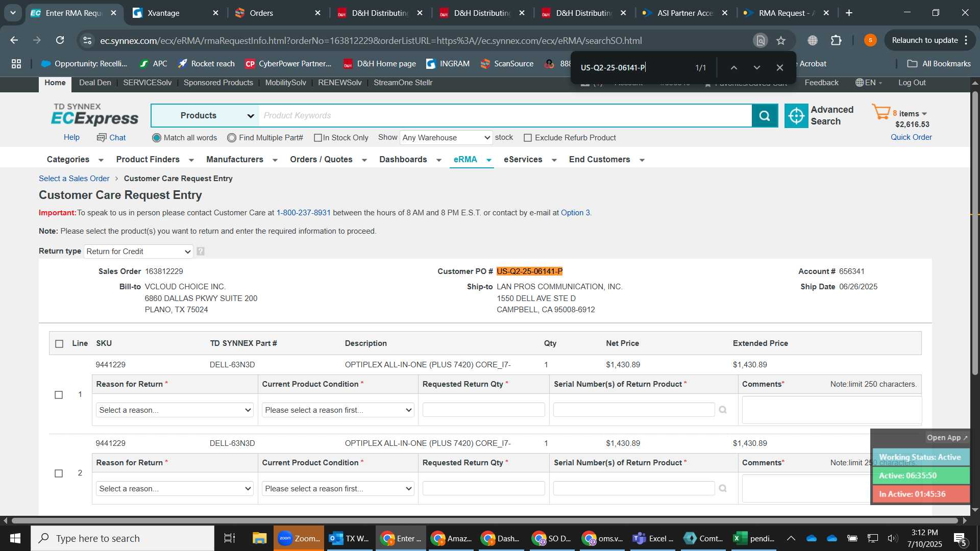Click the 1-800-237-8931 phone link
The image size is (980, 551).
pos(303,213)
